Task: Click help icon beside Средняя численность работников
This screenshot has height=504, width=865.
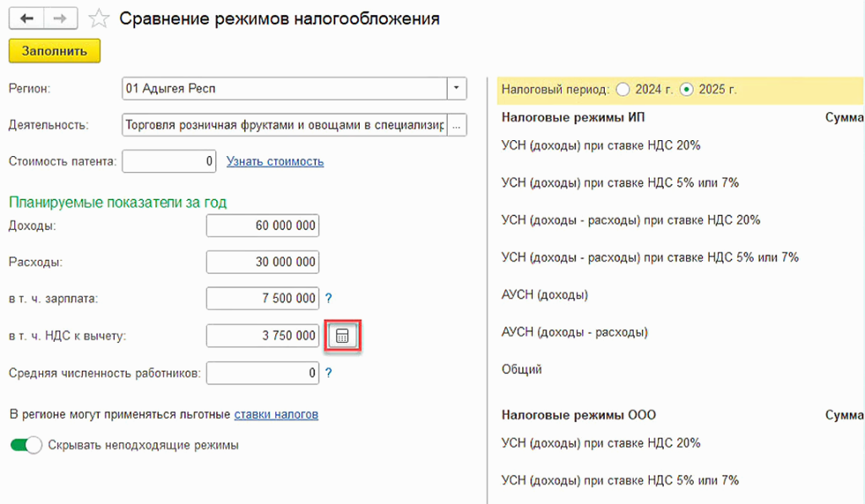Action: click(329, 372)
